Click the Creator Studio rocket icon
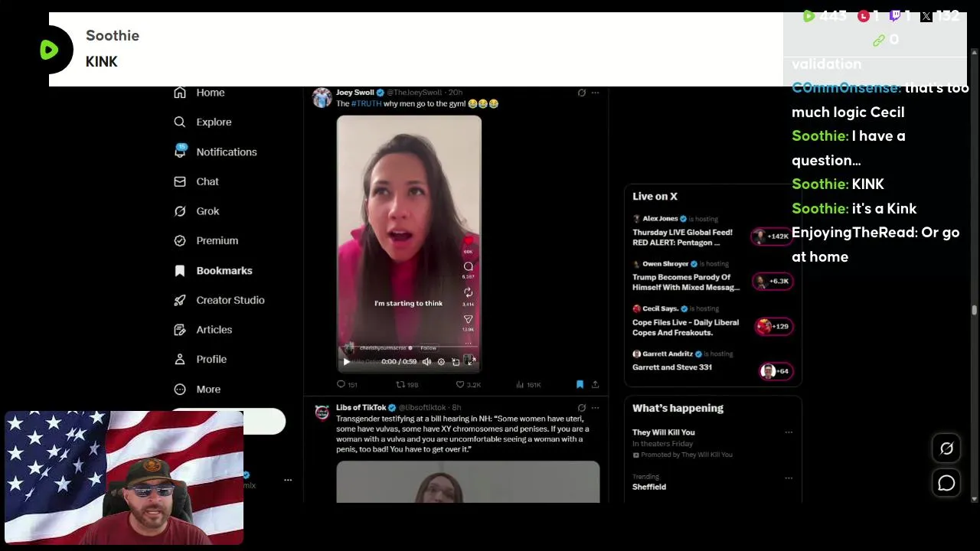Screen dimensions: 980x551 [180, 300]
